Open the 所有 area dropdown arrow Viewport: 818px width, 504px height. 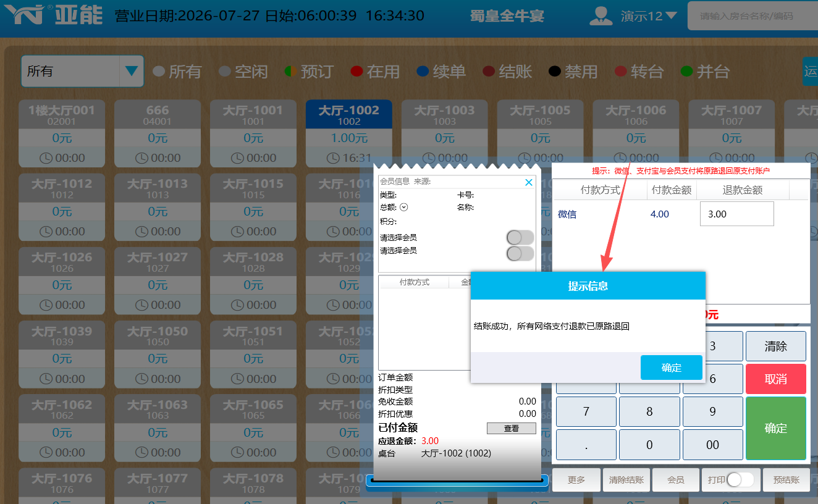pyautogui.click(x=131, y=71)
